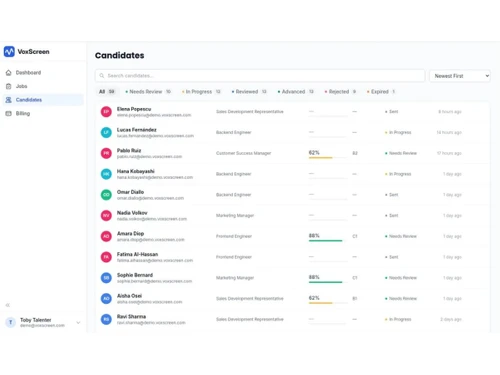500x375 pixels.
Task: Click the Search candidates input field
Action: point(260,76)
